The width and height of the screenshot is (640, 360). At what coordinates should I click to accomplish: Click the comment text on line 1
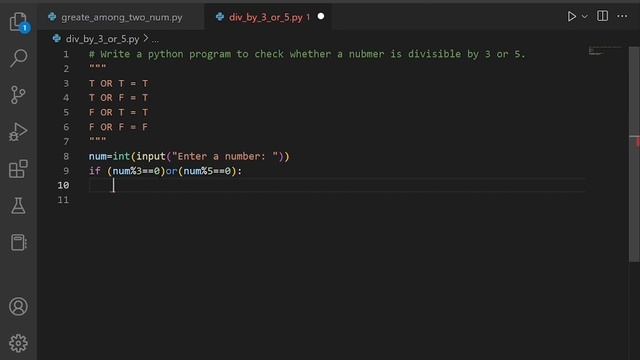click(x=307, y=54)
